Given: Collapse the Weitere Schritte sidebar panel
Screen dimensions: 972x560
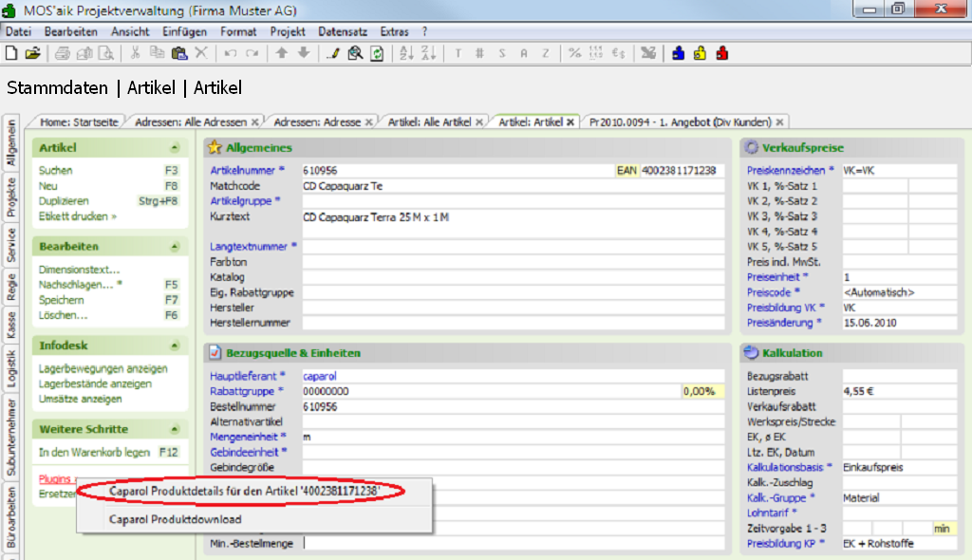Looking at the screenshot, I should (174, 429).
